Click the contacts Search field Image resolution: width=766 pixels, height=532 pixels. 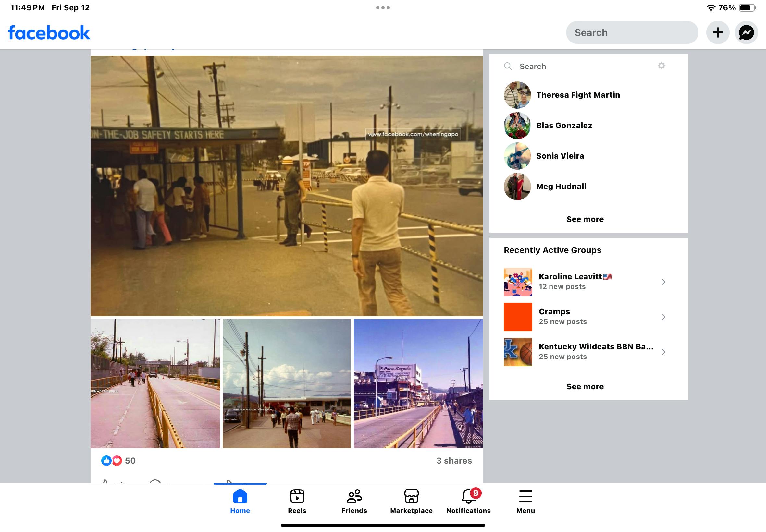[x=580, y=66]
